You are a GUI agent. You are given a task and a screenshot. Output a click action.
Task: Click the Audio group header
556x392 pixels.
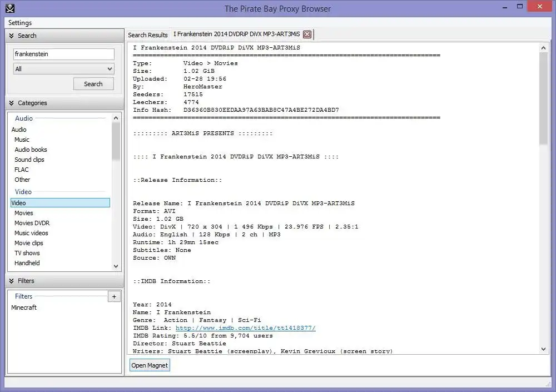pos(24,118)
